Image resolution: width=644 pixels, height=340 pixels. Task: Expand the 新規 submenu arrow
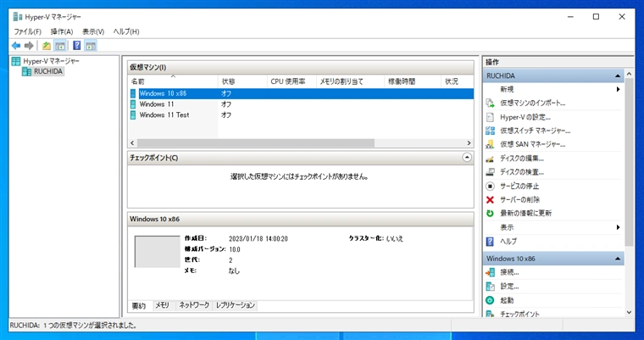coord(618,90)
